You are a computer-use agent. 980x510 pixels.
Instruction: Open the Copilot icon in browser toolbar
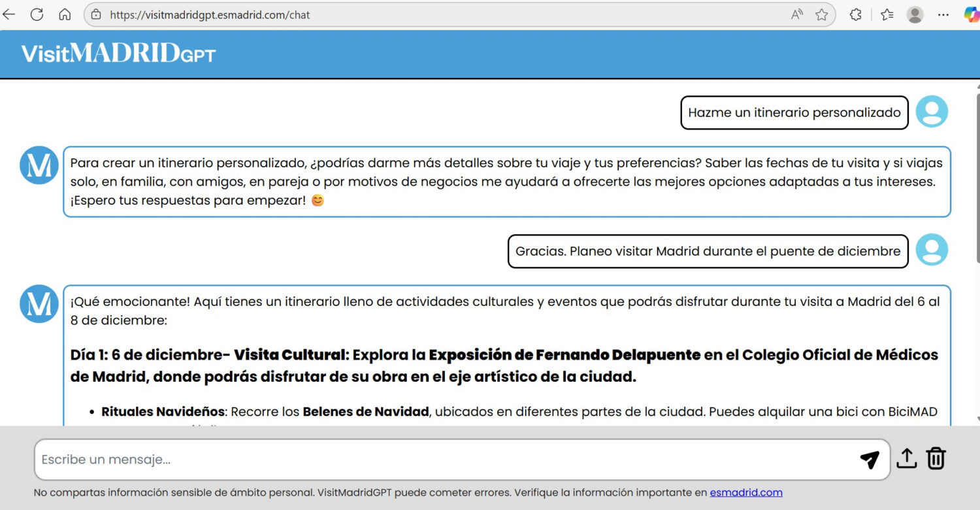(x=971, y=14)
